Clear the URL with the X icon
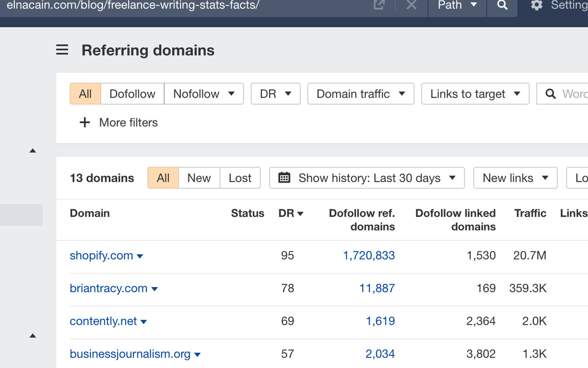 [x=412, y=5]
